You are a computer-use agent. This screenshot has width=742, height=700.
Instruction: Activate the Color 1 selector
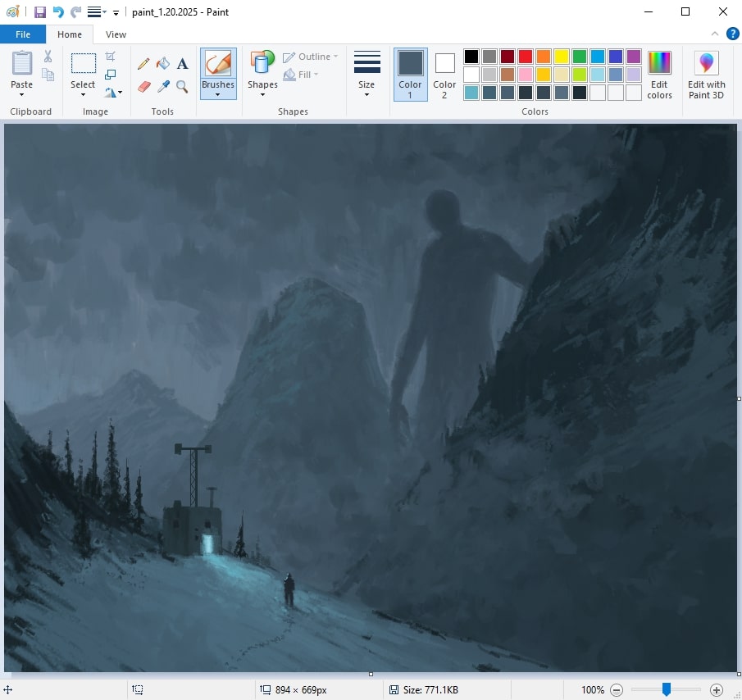click(x=410, y=74)
